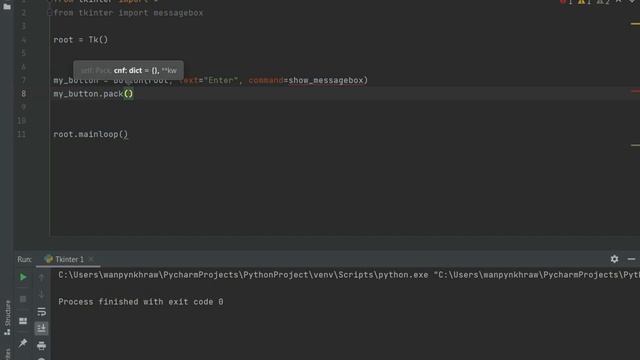
Task: Click the root = Tk() line
Action: click(x=81, y=40)
